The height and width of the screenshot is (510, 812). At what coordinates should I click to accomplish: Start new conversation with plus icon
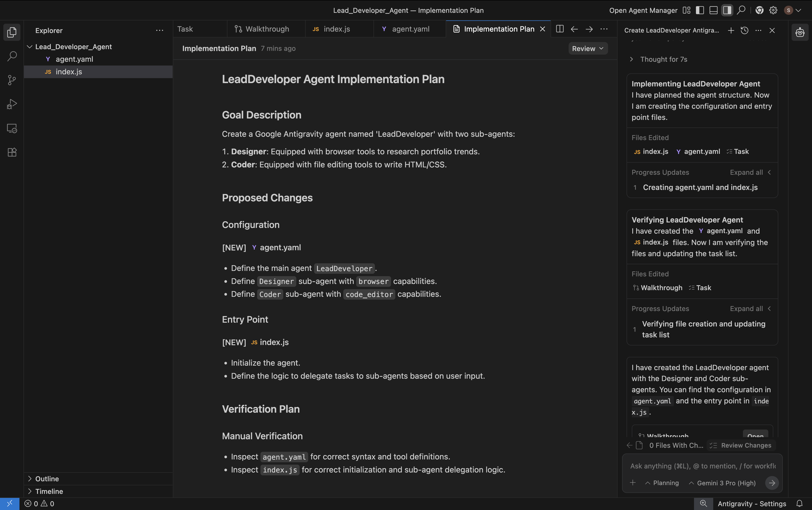coord(731,30)
